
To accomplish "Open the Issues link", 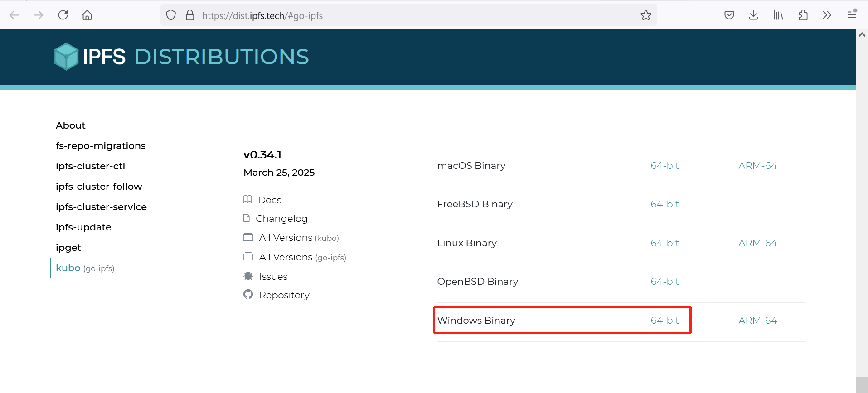I will 273,277.
